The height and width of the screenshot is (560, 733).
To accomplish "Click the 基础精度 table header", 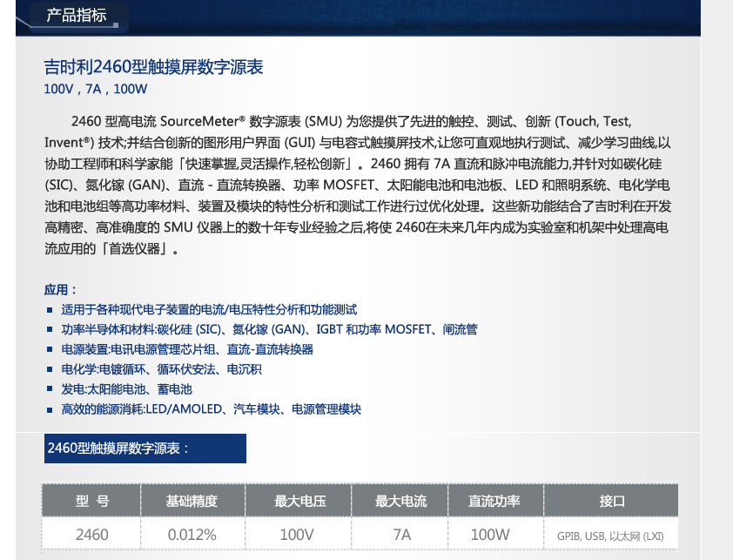I will [x=192, y=501].
